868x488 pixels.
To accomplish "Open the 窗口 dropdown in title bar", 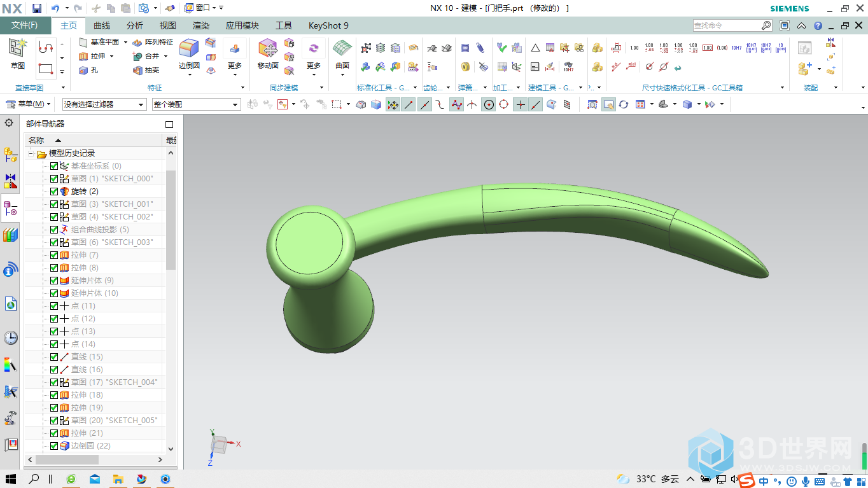I will point(204,8).
